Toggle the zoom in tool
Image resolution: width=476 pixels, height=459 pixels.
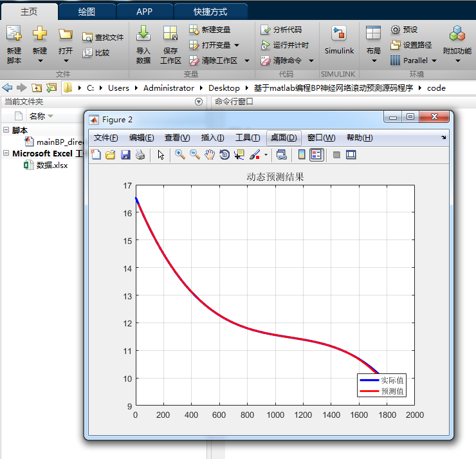[x=180, y=155]
